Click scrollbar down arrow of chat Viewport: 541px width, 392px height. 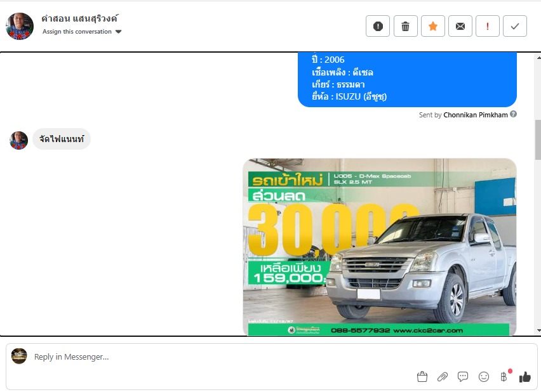click(538, 330)
